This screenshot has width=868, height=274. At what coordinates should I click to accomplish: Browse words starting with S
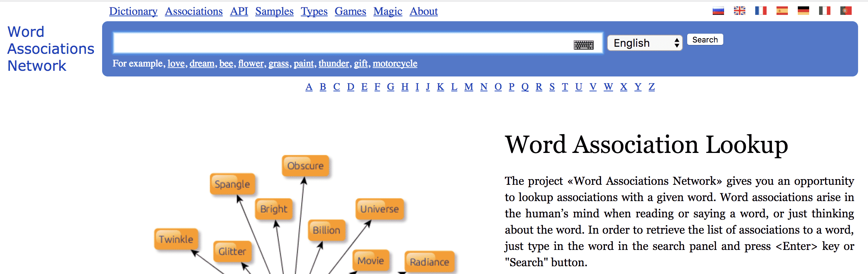(552, 87)
